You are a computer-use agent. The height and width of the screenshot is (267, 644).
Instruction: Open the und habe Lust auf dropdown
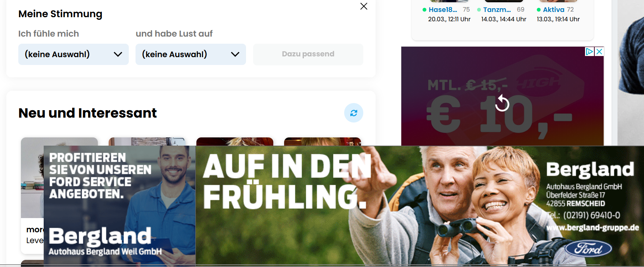point(191,55)
